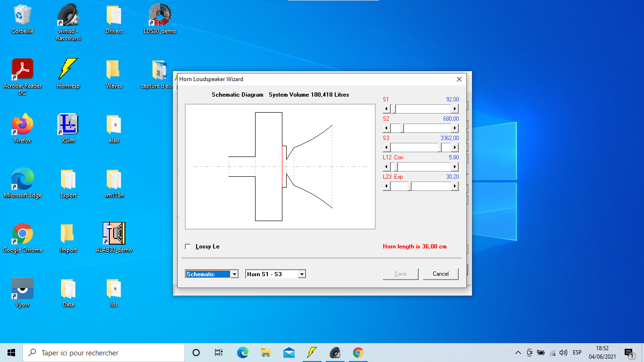The image size is (644, 362).
Task: Decrease S2 with left slider arrow
Action: pos(387,128)
